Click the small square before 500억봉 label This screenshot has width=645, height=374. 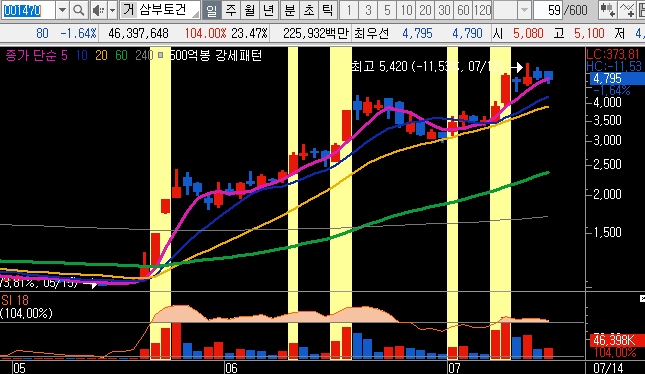[160, 55]
